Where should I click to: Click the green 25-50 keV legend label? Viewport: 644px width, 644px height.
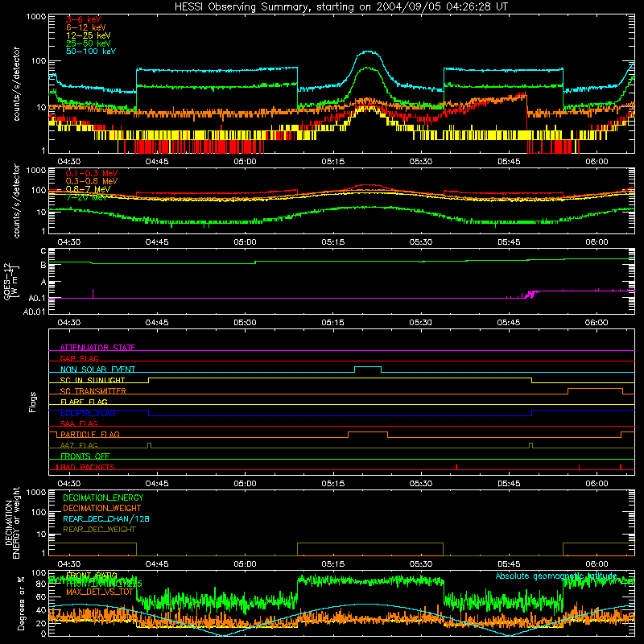[x=88, y=43]
